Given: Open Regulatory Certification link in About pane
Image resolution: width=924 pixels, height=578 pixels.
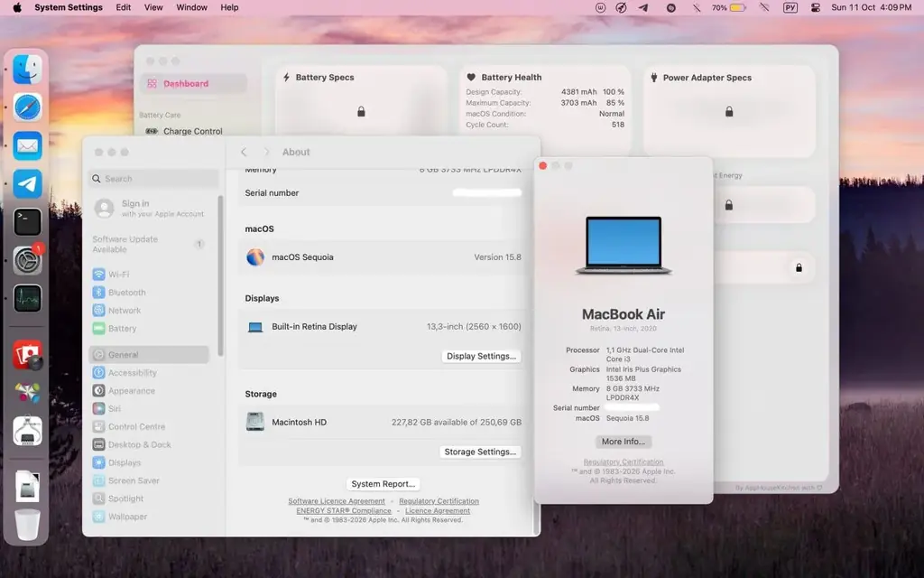Looking at the screenshot, I should [439, 501].
